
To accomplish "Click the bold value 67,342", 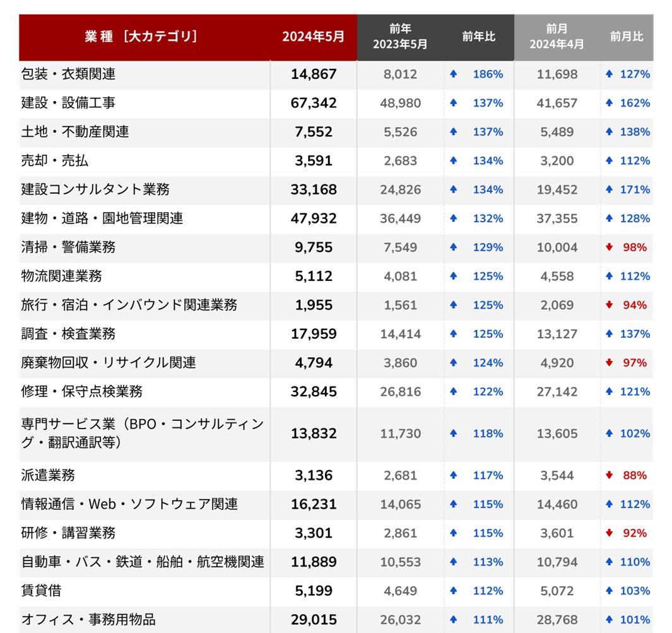I will 314,103.
